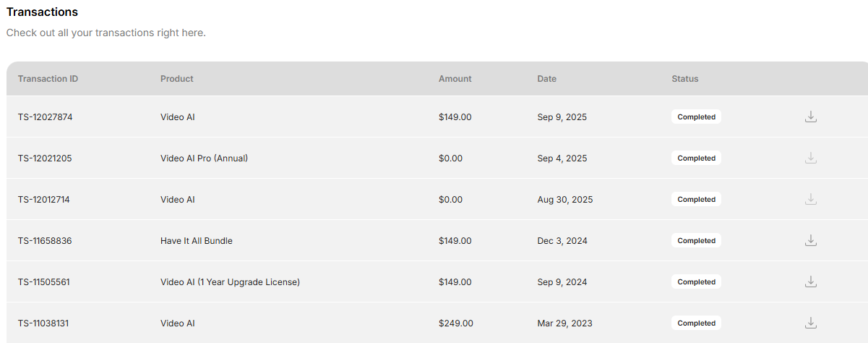
Task: Download invoice for transaction TS-12012714
Action: [x=811, y=199]
